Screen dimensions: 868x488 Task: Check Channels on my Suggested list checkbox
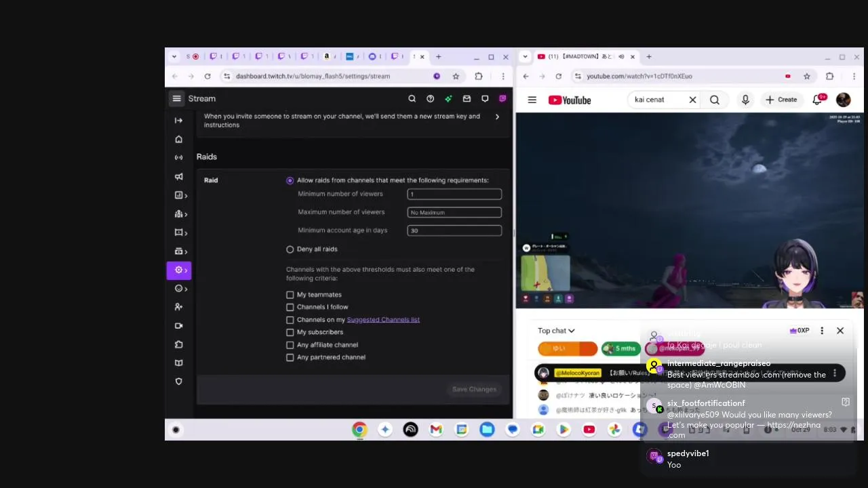tap(290, 320)
